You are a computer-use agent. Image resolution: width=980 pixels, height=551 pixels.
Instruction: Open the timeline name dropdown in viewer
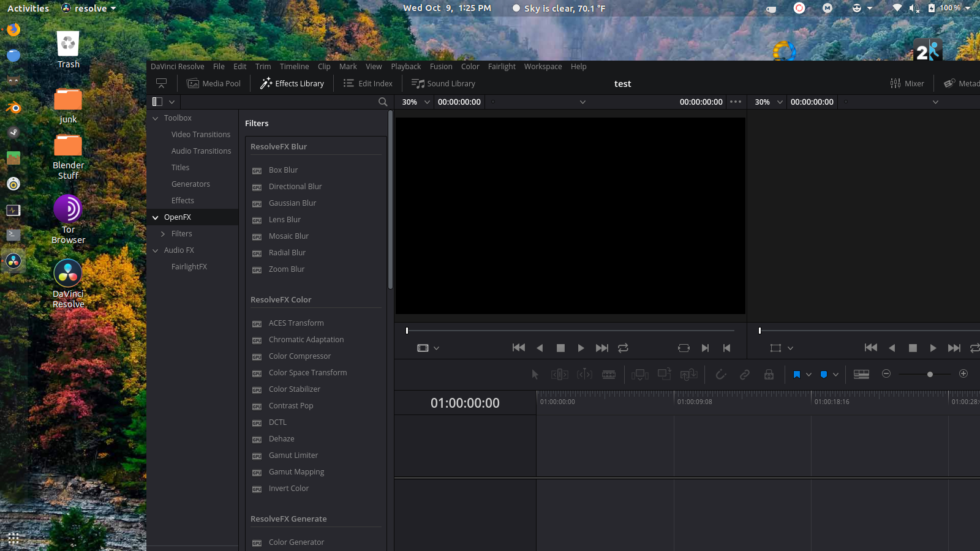(935, 102)
